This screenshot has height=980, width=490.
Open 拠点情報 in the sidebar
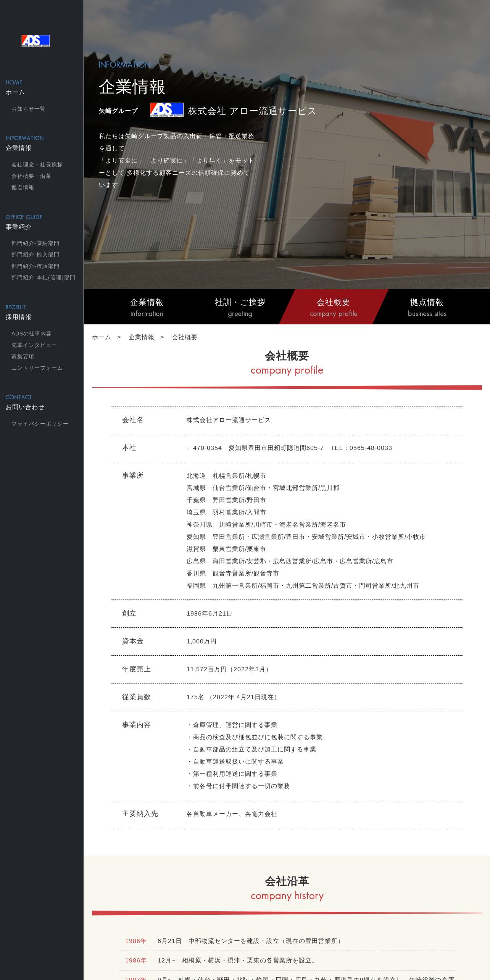tap(23, 188)
